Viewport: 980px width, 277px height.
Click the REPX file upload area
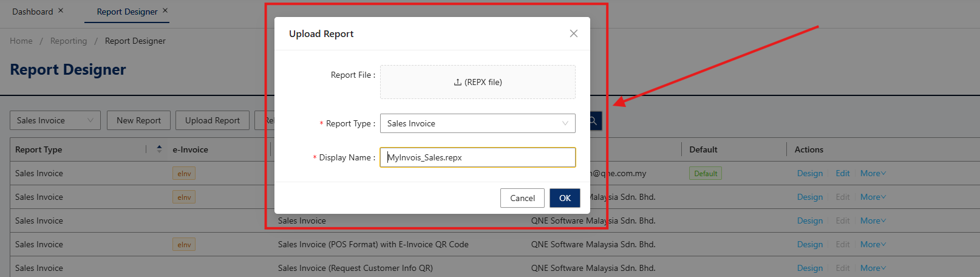478,82
